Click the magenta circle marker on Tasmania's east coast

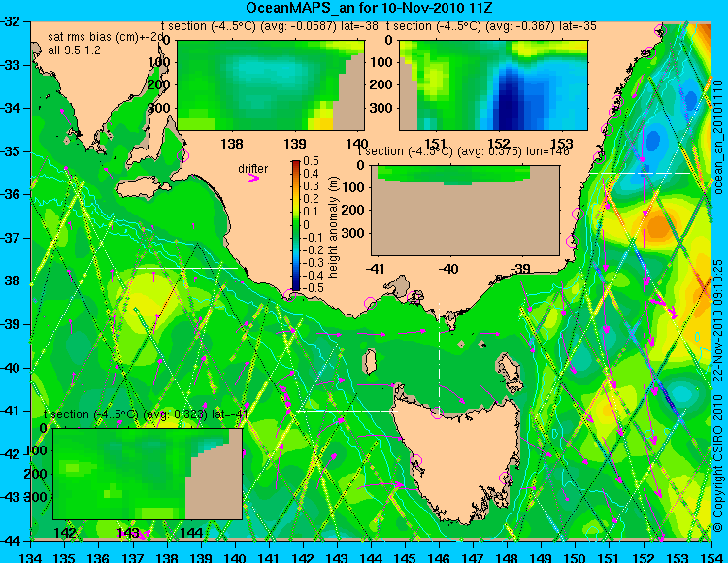pyautogui.click(x=505, y=478)
